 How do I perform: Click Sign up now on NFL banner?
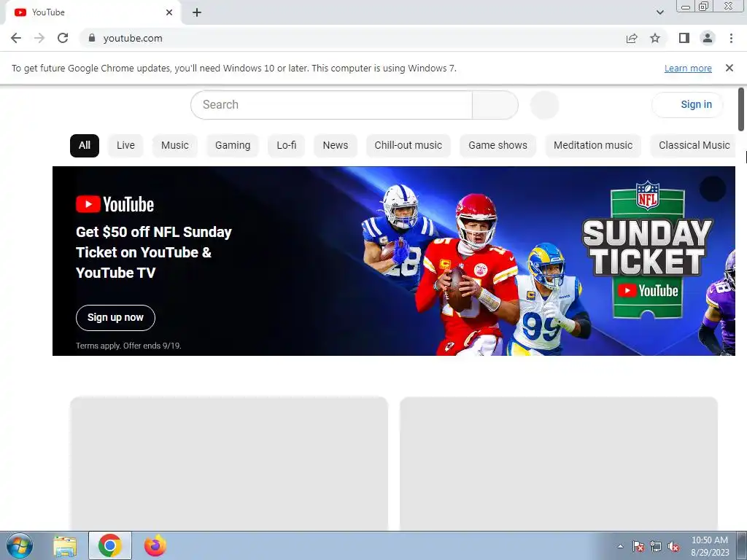click(x=115, y=318)
